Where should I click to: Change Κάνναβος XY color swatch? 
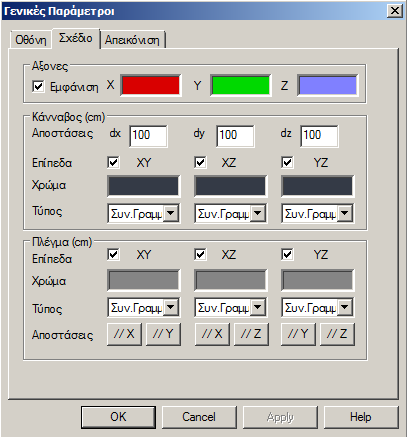pyautogui.click(x=143, y=186)
